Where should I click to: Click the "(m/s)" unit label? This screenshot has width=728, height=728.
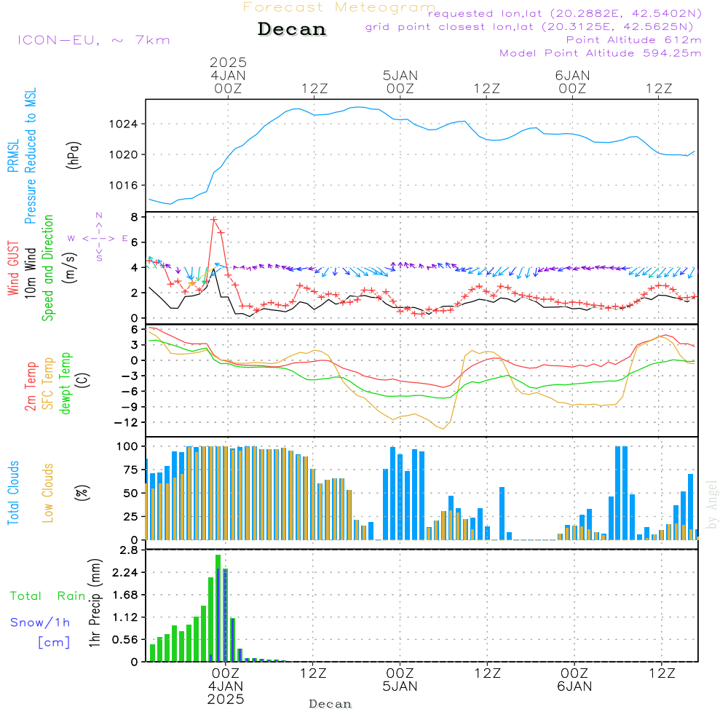coord(71,268)
